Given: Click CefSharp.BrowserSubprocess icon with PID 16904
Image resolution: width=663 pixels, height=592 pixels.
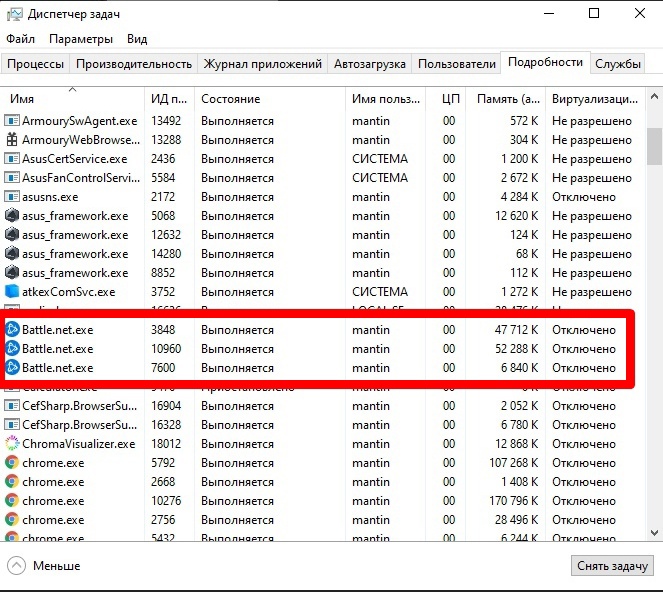Looking at the screenshot, I should (12, 406).
